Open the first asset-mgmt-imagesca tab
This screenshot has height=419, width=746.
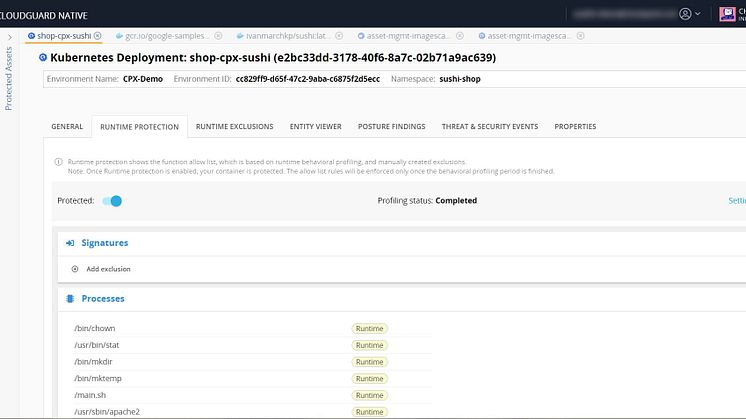[x=408, y=36]
